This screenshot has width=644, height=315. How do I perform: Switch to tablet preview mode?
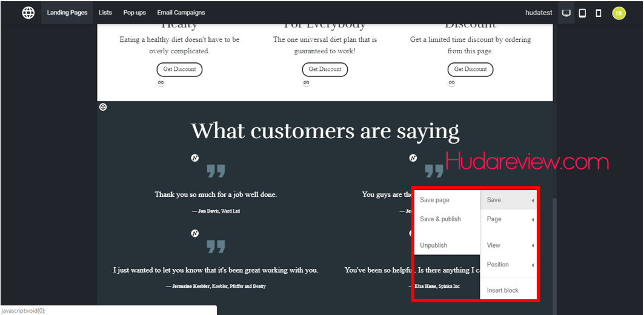[582, 13]
